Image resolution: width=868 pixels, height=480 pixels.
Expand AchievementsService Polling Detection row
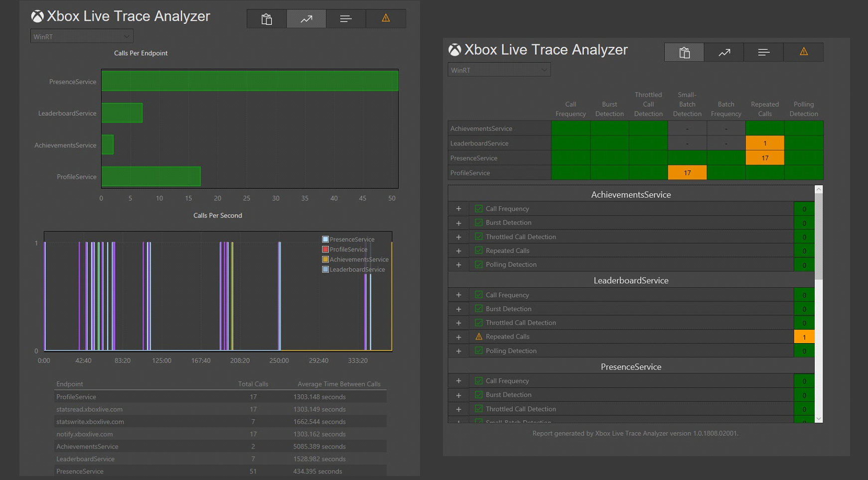click(x=458, y=265)
